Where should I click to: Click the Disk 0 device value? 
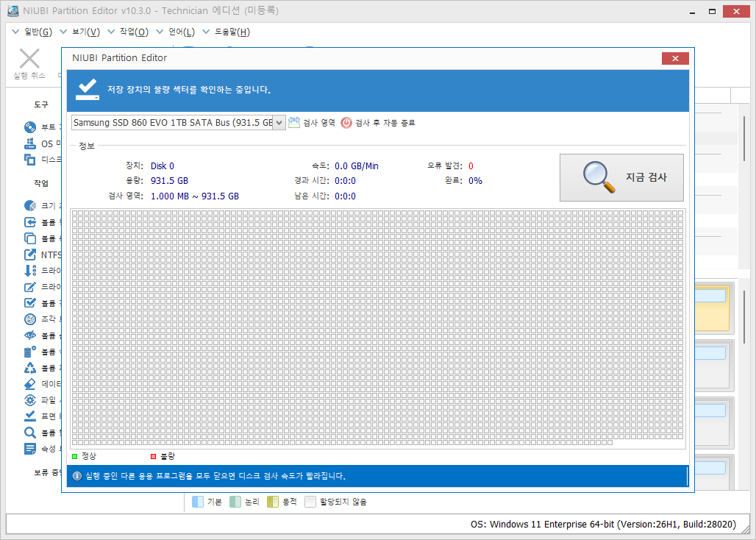[x=163, y=166]
